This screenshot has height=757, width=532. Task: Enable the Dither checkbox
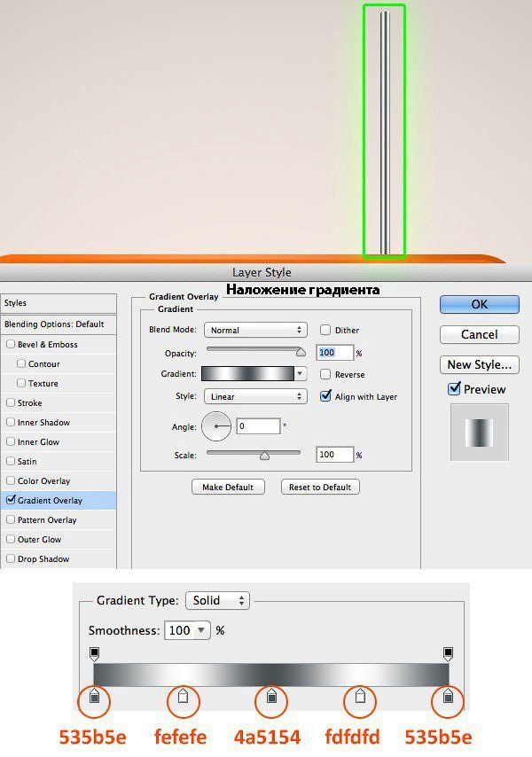tap(325, 330)
